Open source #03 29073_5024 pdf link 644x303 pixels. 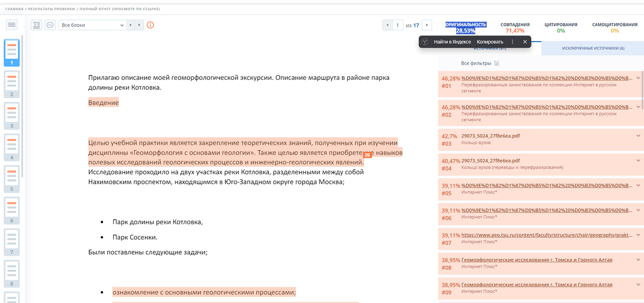(491, 136)
